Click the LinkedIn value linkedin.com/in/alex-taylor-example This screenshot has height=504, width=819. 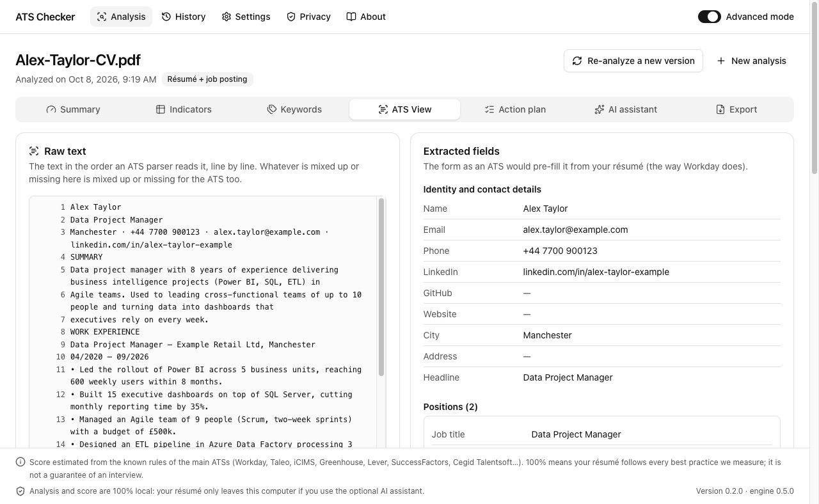click(596, 272)
